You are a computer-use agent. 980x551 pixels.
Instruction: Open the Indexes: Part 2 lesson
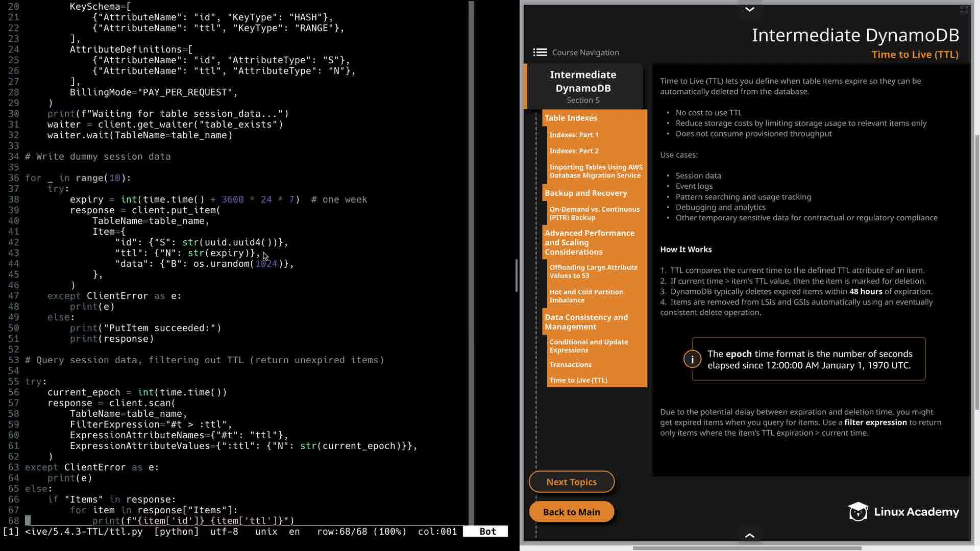(x=574, y=151)
